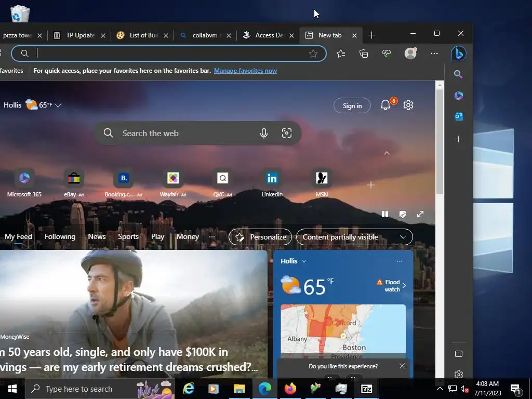532x399 pixels.
Task: Start voice search with microphone icon
Action: click(263, 134)
